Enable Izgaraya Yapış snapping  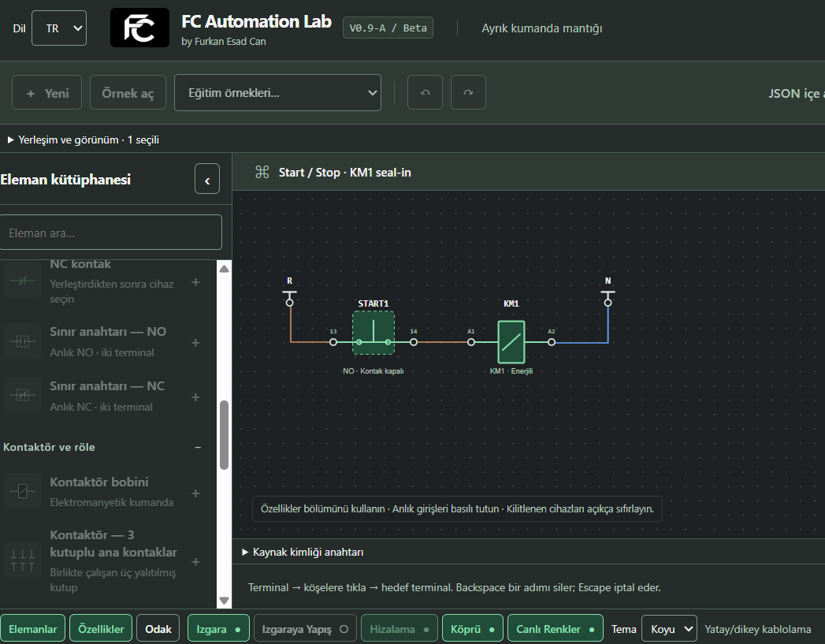(x=305, y=629)
